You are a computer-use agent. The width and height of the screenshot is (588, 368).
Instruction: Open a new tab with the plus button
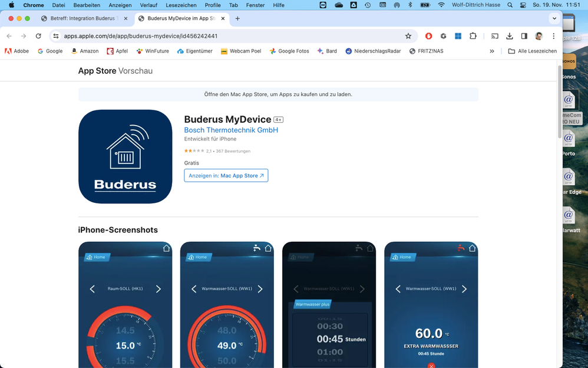[237, 18]
